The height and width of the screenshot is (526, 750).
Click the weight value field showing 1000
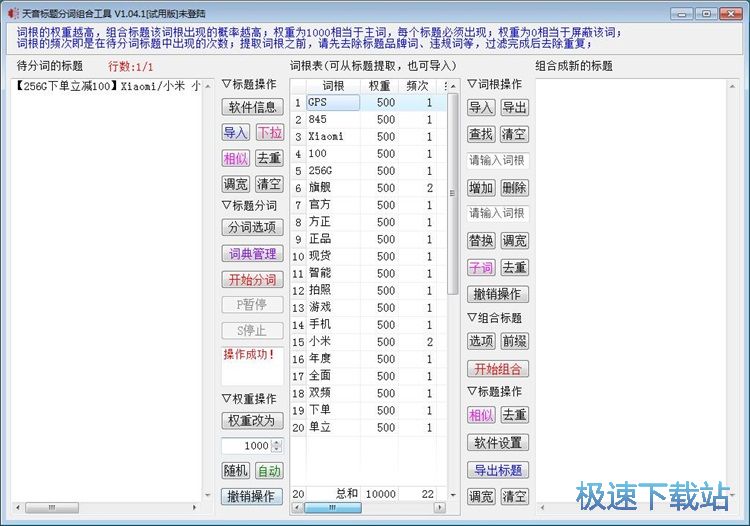point(248,446)
